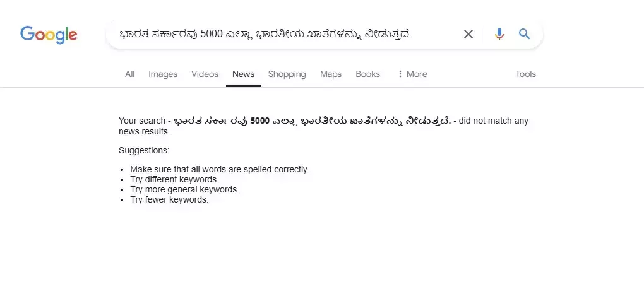Click the blue magnifying glass search icon
644x296 pixels.
(524, 34)
